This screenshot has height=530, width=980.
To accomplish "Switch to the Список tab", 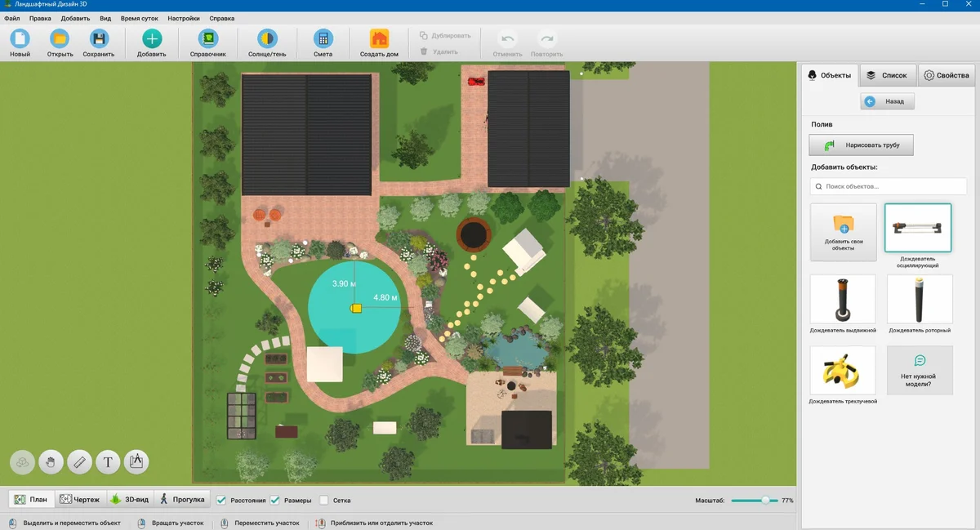I will point(887,75).
